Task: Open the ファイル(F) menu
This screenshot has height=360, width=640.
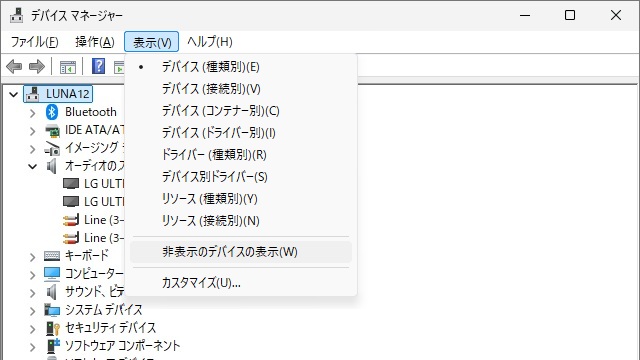Action: click(35, 42)
